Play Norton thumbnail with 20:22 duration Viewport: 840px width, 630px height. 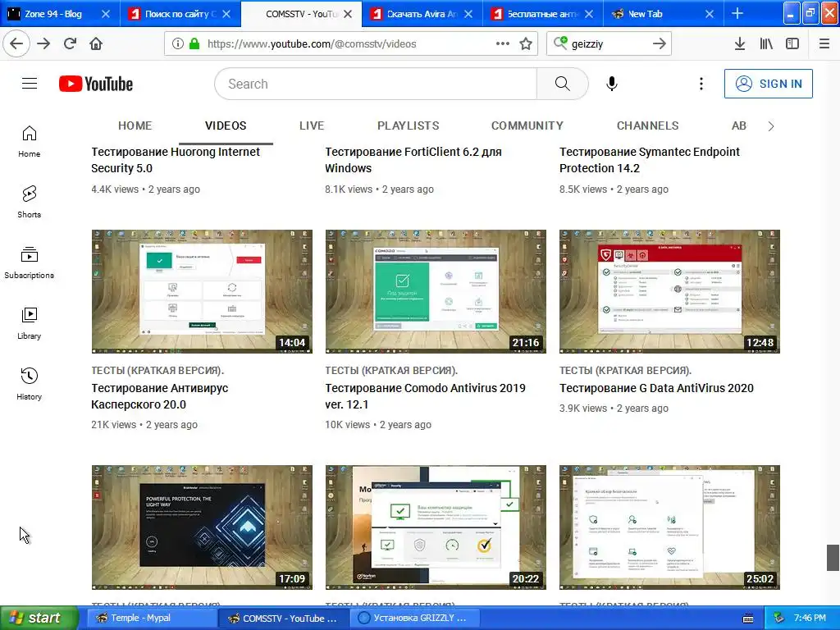pos(436,527)
